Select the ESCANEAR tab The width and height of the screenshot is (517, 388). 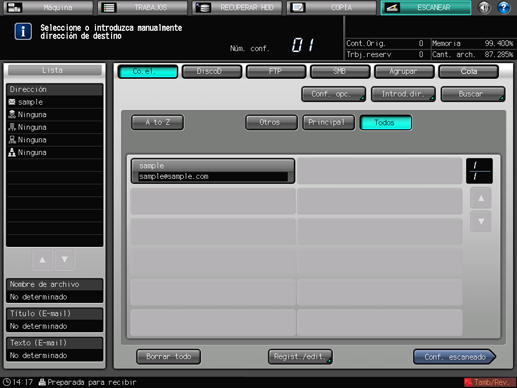(x=426, y=7)
